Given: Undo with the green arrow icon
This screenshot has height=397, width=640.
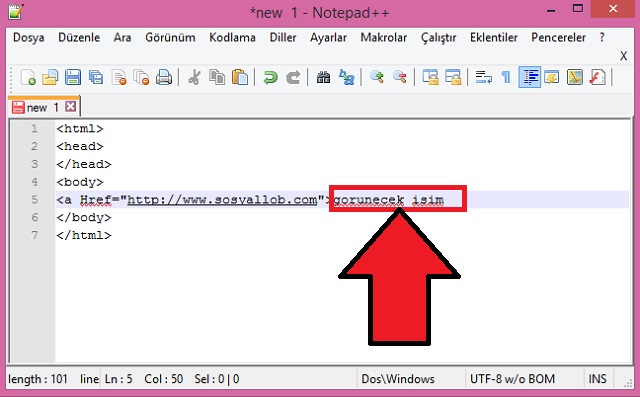Looking at the screenshot, I should [x=270, y=77].
